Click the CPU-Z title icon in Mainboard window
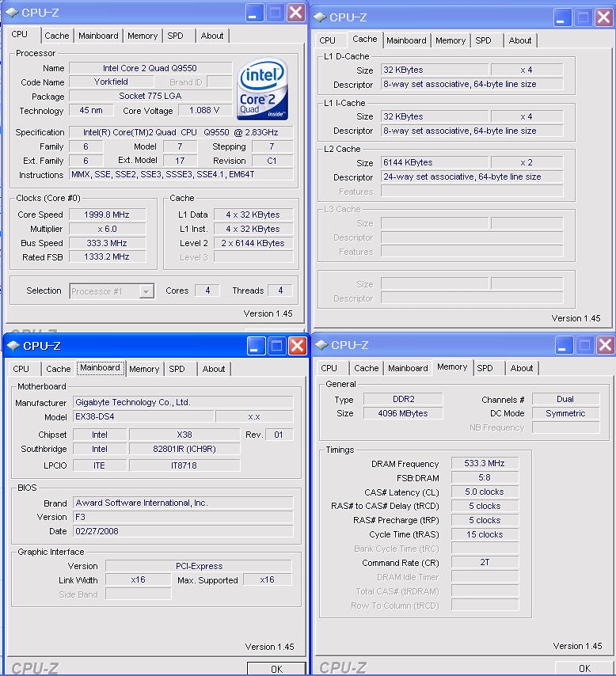This screenshot has height=676, width=616. [13, 346]
